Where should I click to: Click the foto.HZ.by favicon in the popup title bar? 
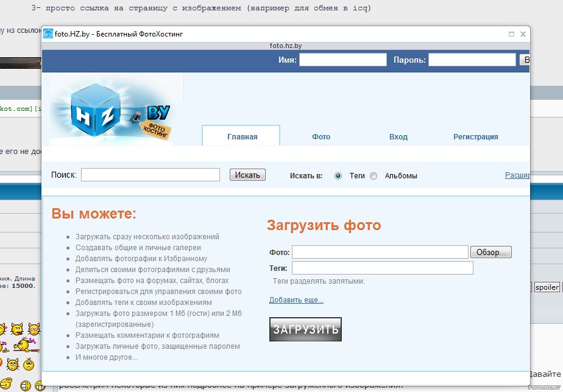(48, 34)
